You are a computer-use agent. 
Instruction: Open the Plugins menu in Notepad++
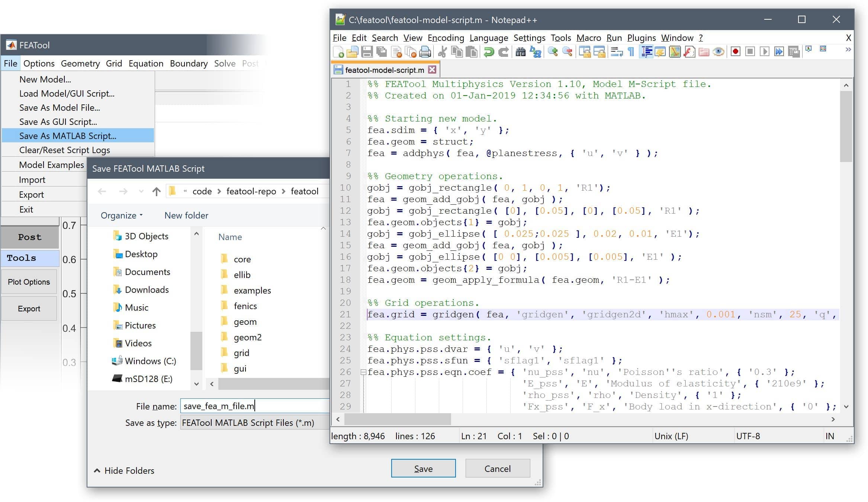[642, 38]
